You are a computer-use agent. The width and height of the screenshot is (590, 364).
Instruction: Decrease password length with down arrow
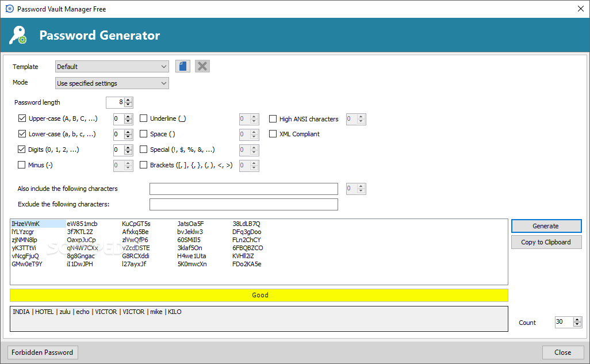(x=128, y=105)
